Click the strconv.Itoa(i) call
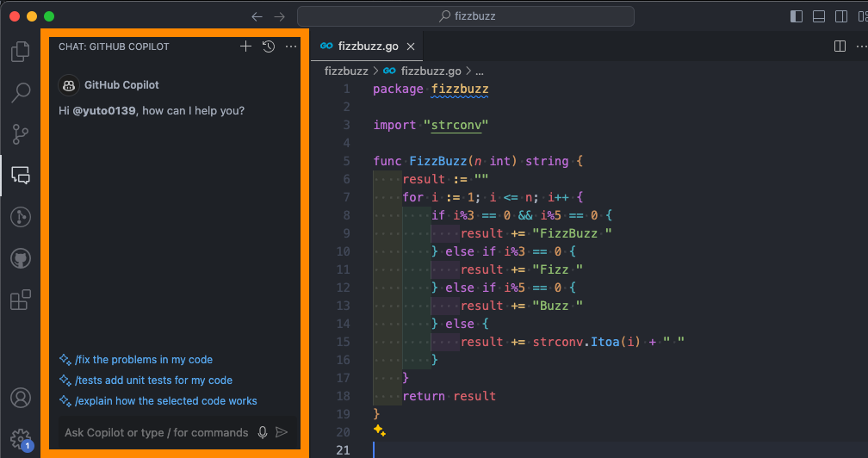Image resolution: width=868 pixels, height=458 pixels. point(586,342)
